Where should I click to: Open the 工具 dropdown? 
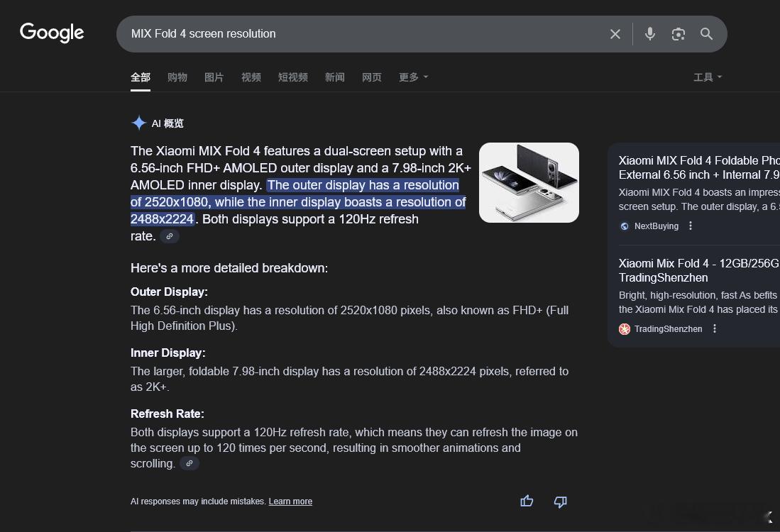708,77
